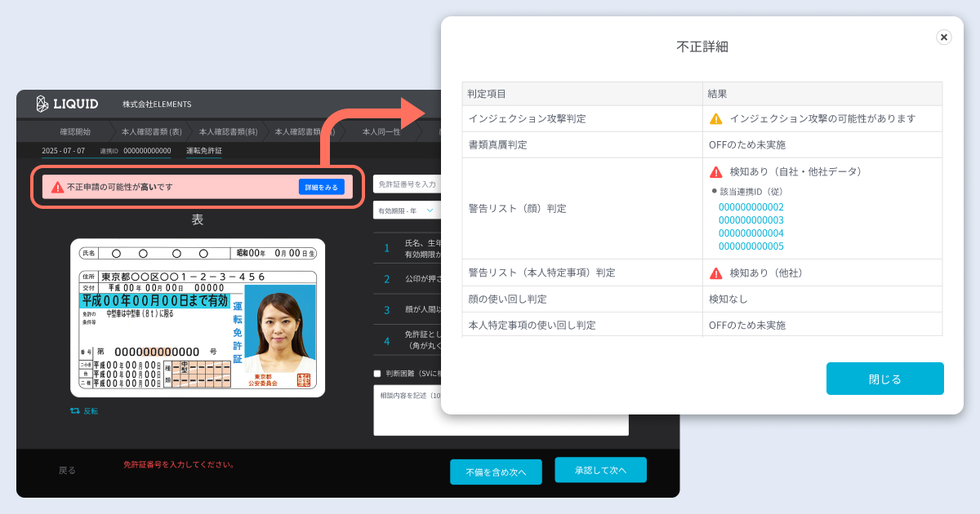Screen dimensions: 980x514
Task: Select the 本人確認書類(表) step
Action: click(x=151, y=131)
